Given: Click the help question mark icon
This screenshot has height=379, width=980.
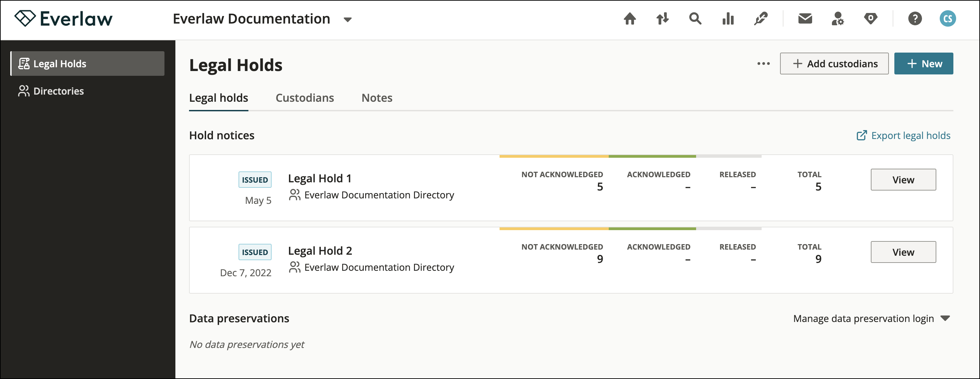Looking at the screenshot, I should coord(915,18).
